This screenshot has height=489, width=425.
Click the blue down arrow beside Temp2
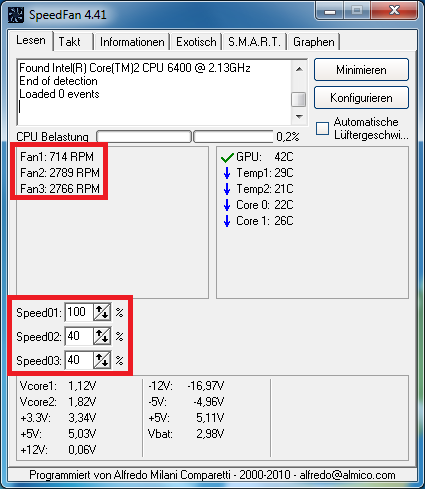point(227,189)
